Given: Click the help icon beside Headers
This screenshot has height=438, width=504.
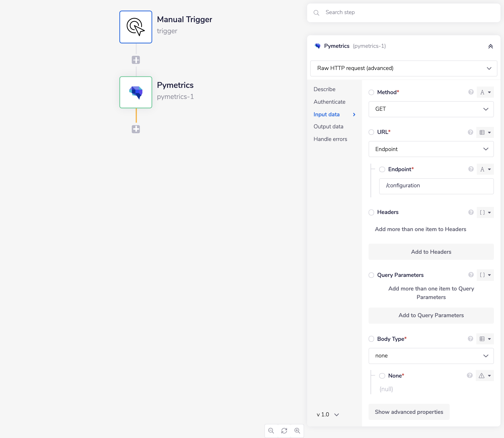Looking at the screenshot, I should point(471,212).
